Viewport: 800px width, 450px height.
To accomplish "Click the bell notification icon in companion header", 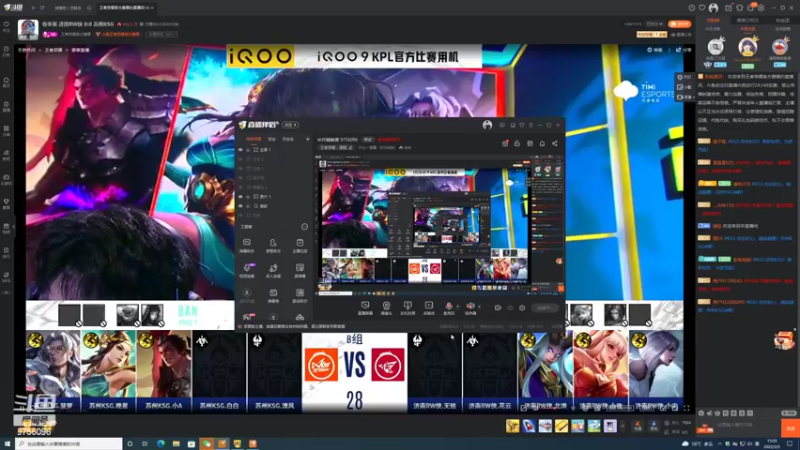I will 542,143.
